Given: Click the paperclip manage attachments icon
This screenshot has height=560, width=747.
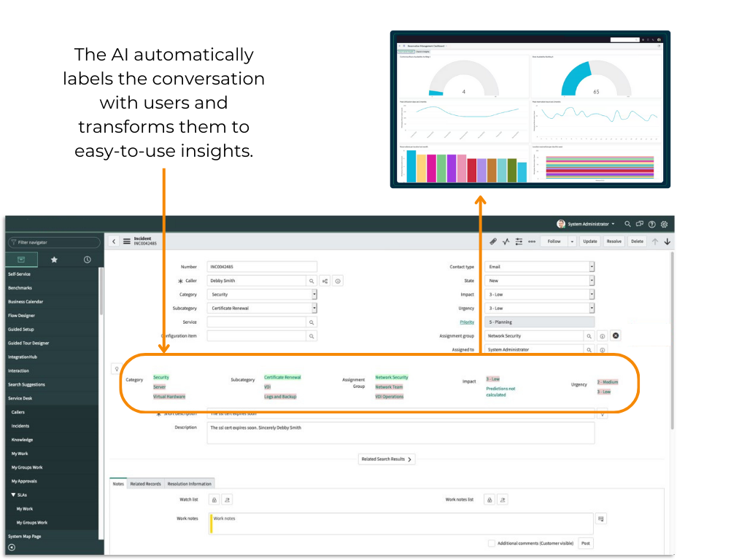Looking at the screenshot, I should [x=493, y=241].
